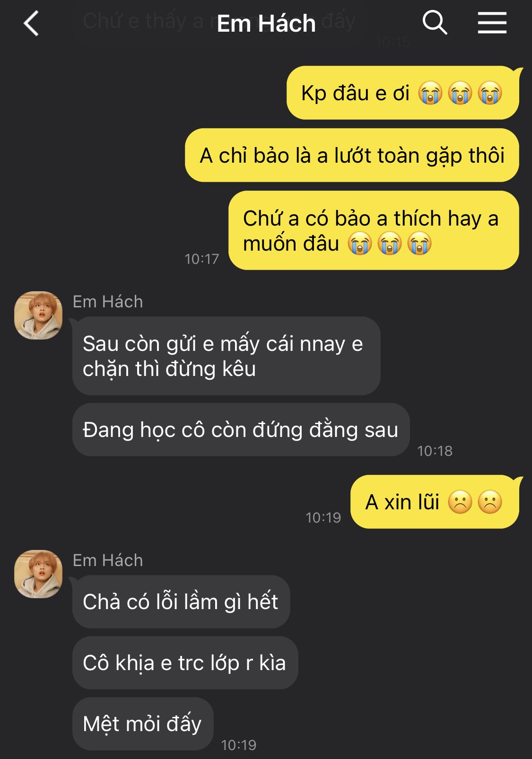
Task: Select message "A chỉ bảo là a lướt toàn gặp thôi"
Action: point(352,155)
